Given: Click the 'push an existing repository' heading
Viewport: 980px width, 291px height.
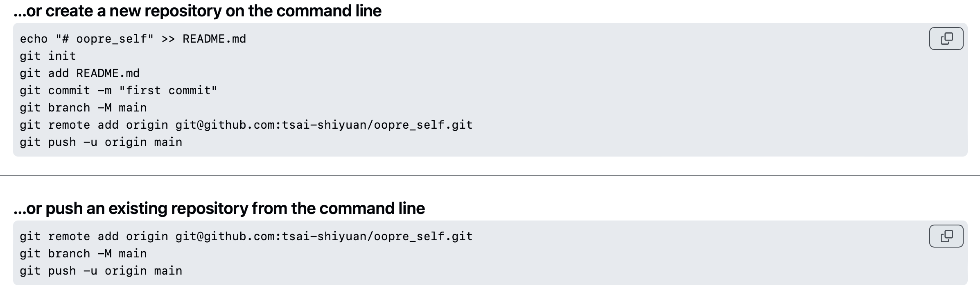Looking at the screenshot, I should (x=219, y=209).
